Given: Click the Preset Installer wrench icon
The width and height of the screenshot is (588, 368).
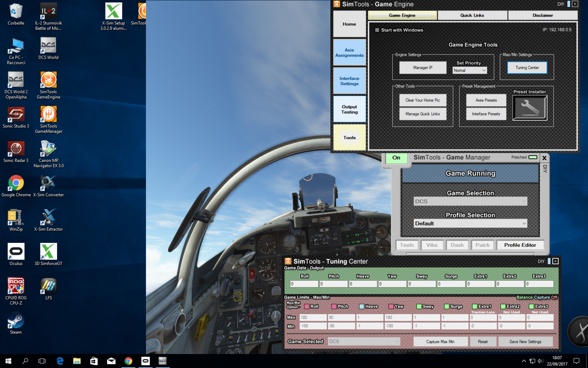Looking at the screenshot, I should click(530, 108).
